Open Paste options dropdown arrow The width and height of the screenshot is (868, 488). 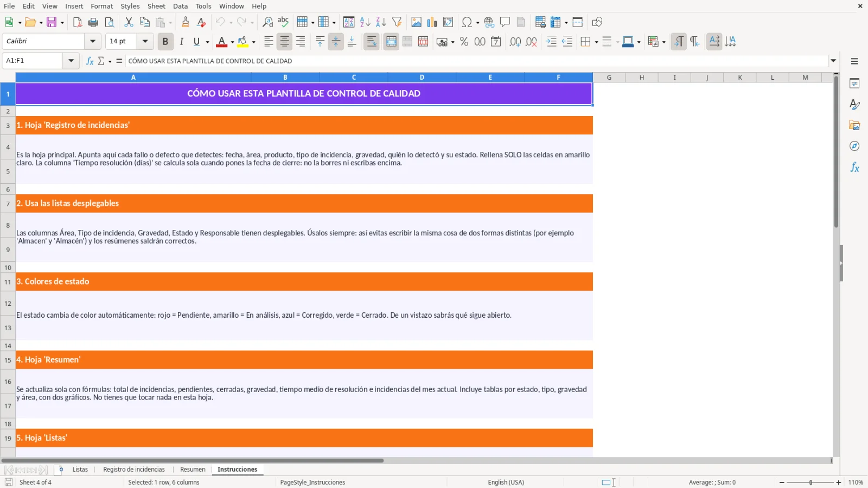click(170, 22)
